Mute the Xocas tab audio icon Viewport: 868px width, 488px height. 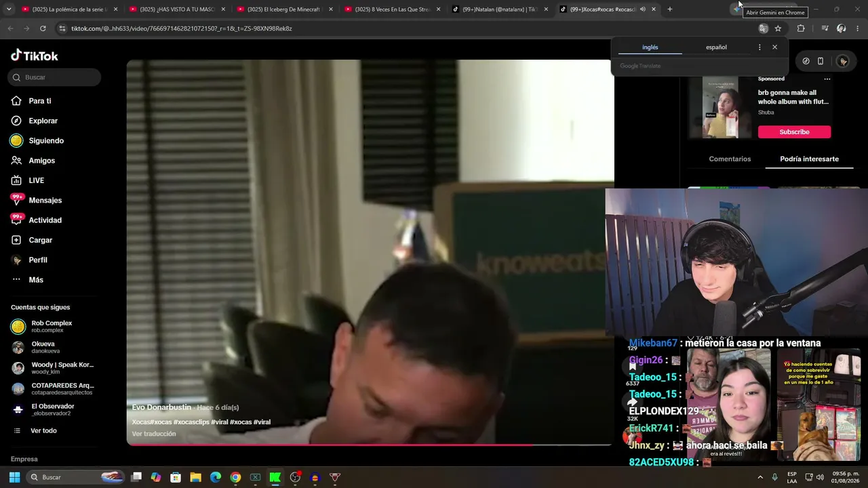pyautogui.click(x=642, y=9)
